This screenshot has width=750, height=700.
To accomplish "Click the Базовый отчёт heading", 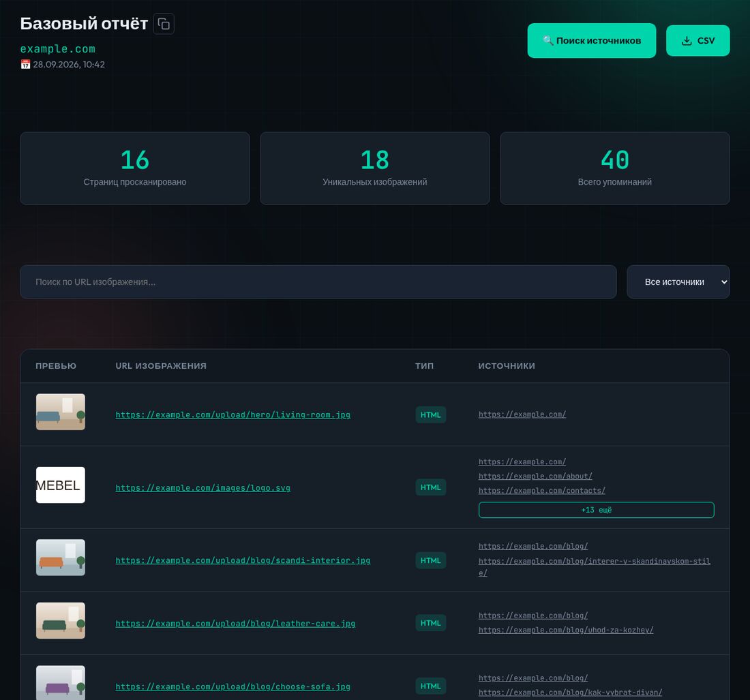I will click(84, 23).
